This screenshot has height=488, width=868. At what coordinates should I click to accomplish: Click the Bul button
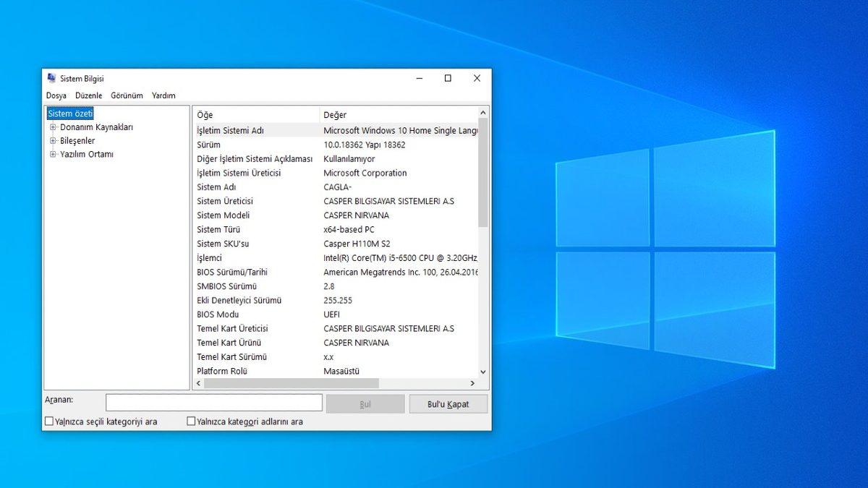[x=365, y=403]
